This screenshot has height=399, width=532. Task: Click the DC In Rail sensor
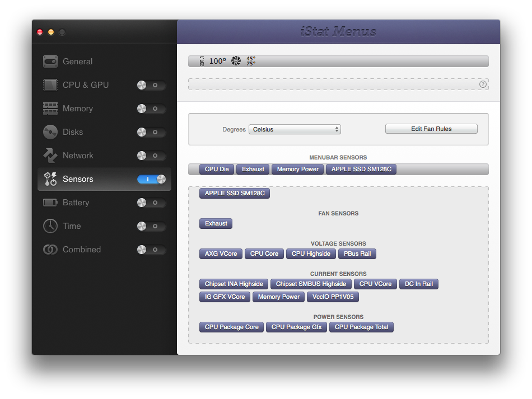[419, 284]
